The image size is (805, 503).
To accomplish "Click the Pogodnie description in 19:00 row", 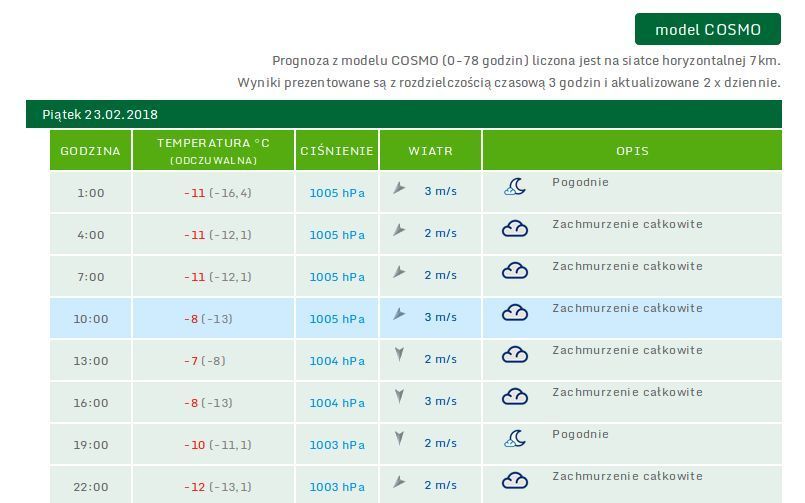I will tap(581, 434).
